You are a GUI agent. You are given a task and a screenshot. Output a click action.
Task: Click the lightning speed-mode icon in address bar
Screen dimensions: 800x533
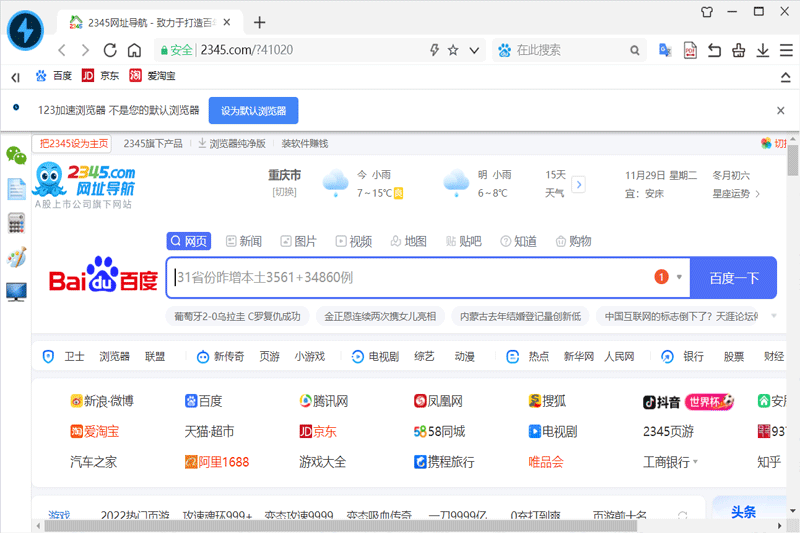(434, 50)
